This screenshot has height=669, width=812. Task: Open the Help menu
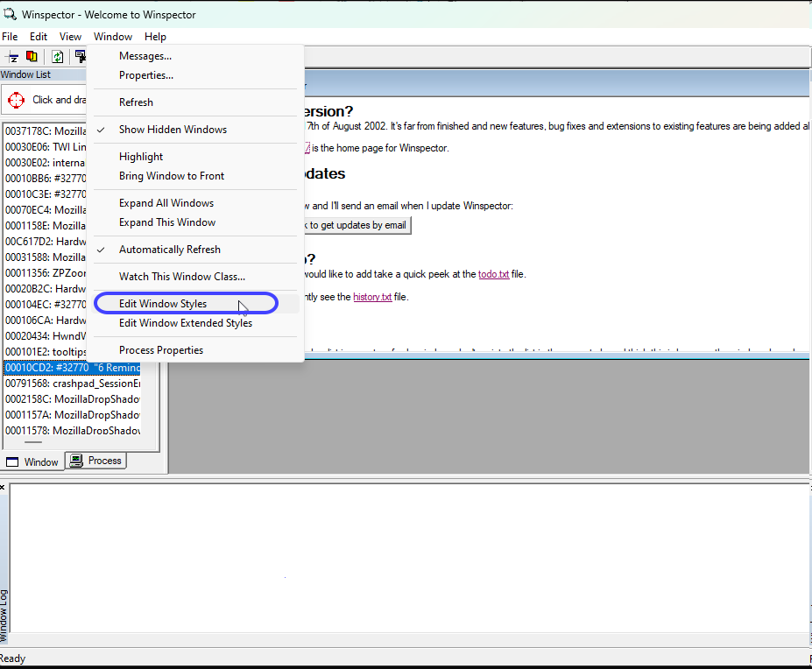[x=155, y=37]
